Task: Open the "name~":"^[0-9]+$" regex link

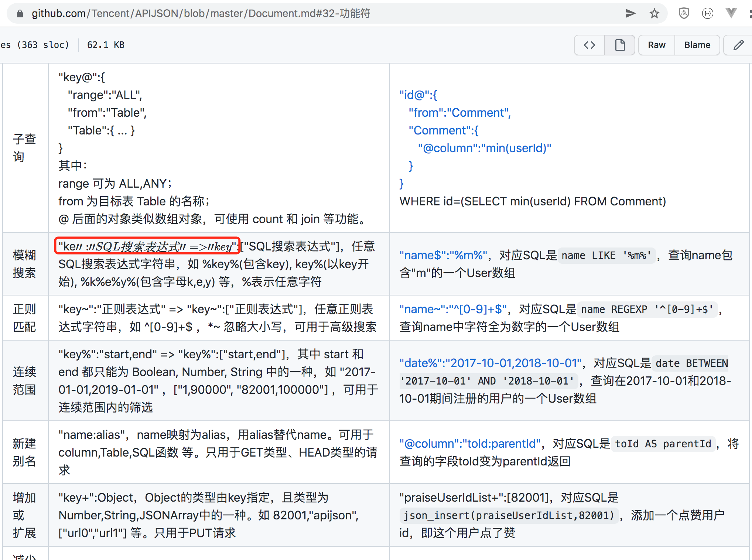Action: (x=453, y=309)
